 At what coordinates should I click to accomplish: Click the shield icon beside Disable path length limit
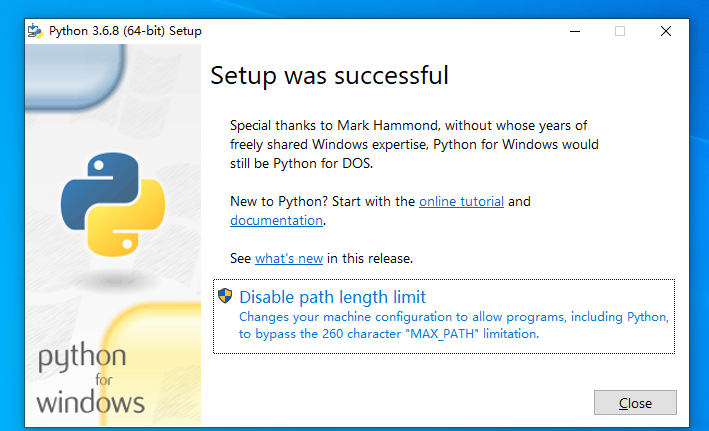click(225, 296)
